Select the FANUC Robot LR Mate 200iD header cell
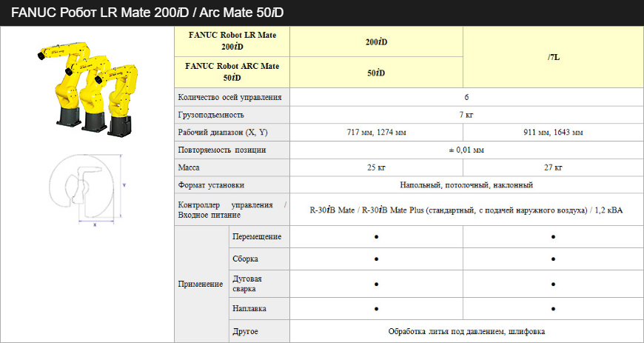This screenshot has width=644, height=343. pos(231,41)
